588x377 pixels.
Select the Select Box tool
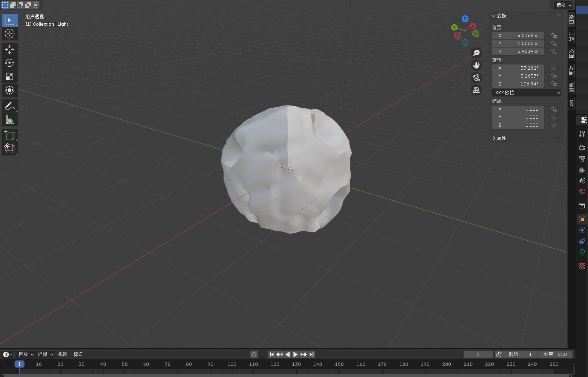[10, 20]
